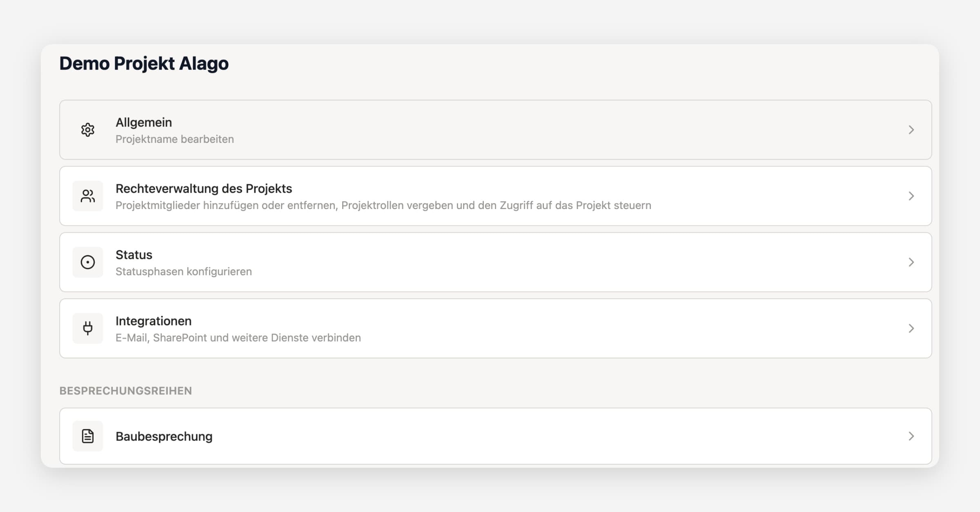The width and height of the screenshot is (980, 512).
Task: Expand the Allgemein row chevron
Action: point(911,130)
